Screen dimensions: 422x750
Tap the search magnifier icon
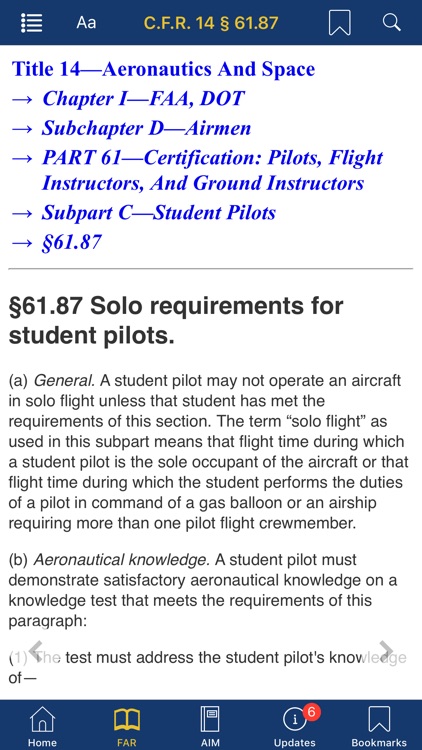[391, 22]
